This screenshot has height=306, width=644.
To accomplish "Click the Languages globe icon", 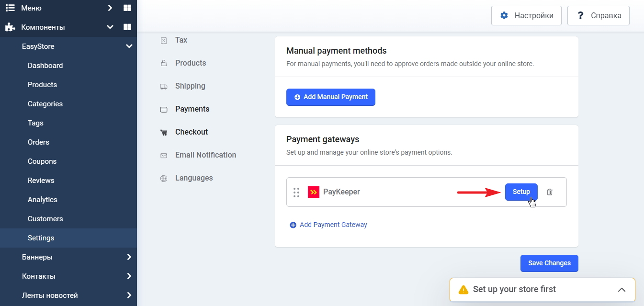I will tap(164, 178).
